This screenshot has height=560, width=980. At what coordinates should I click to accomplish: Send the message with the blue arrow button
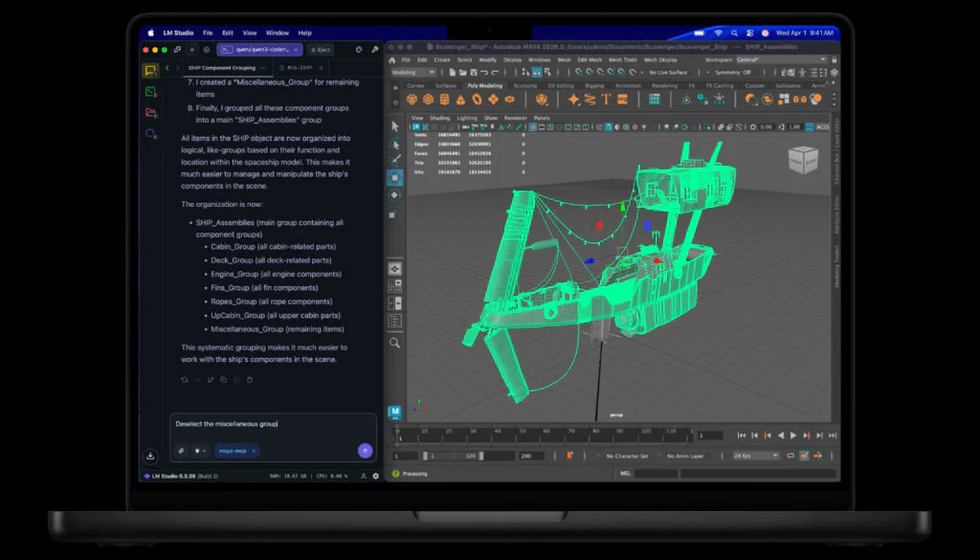pyautogui.click(x=365, y=451)
